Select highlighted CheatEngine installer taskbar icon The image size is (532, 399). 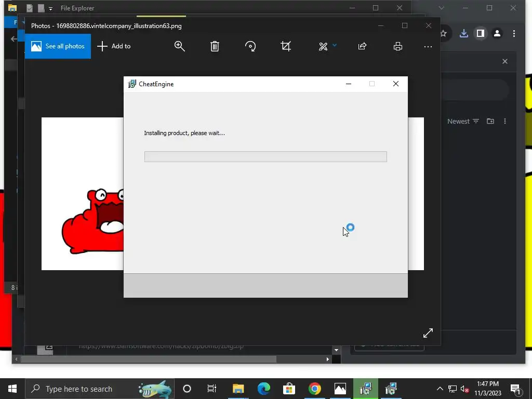tap(365, 389)
